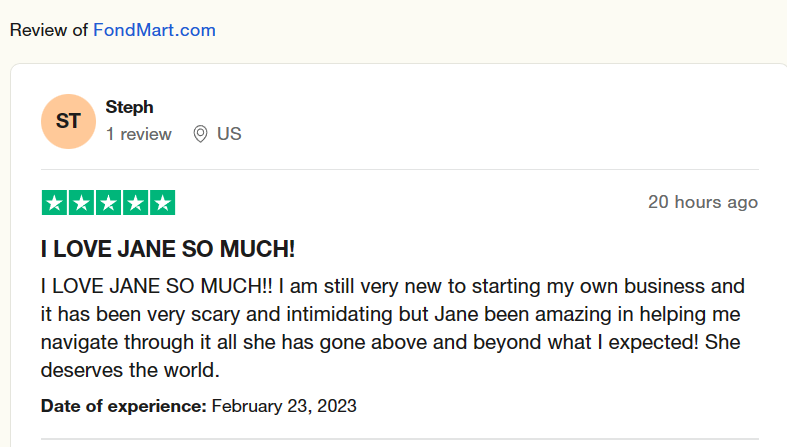Screen dimensions: 787x447
Task: Click the closing text "deserves the world."
Action: [x=130, y=370]
